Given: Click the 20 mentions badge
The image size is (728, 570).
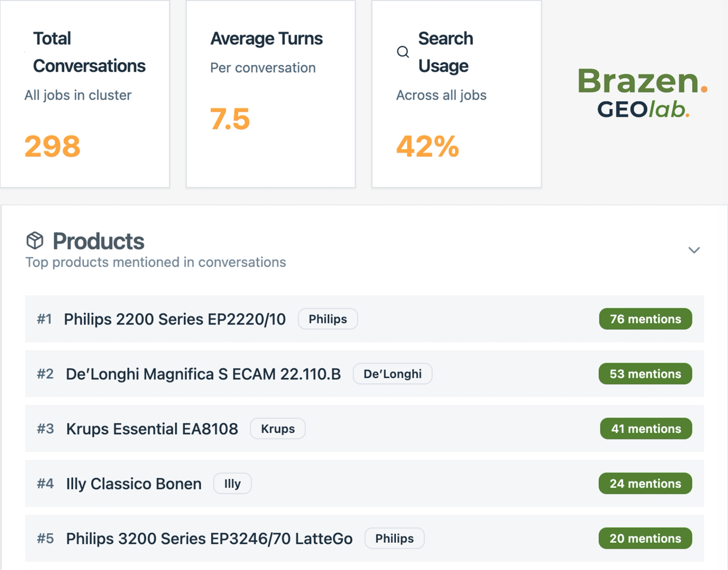Looking at the screenshot, I should [645, 539].
